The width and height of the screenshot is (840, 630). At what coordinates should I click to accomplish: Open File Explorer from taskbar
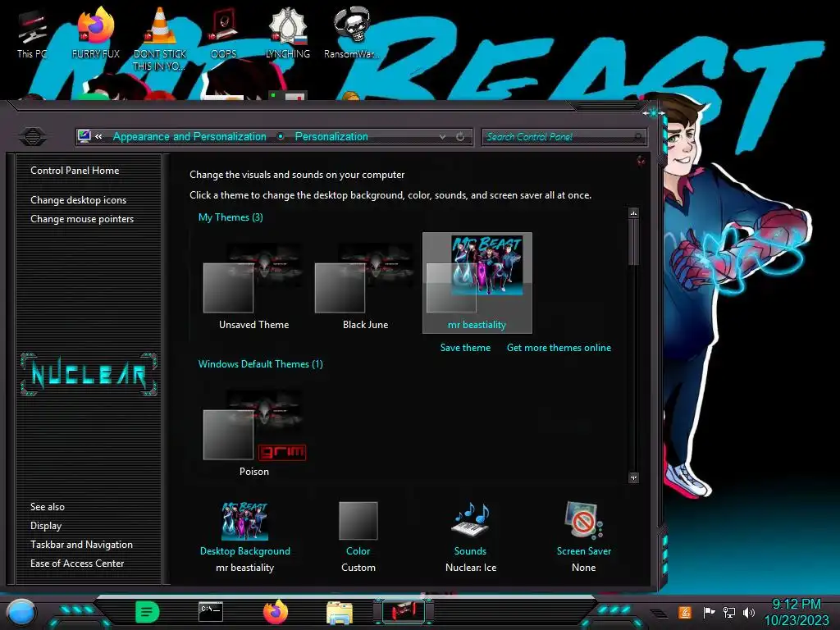pos(339,612)
